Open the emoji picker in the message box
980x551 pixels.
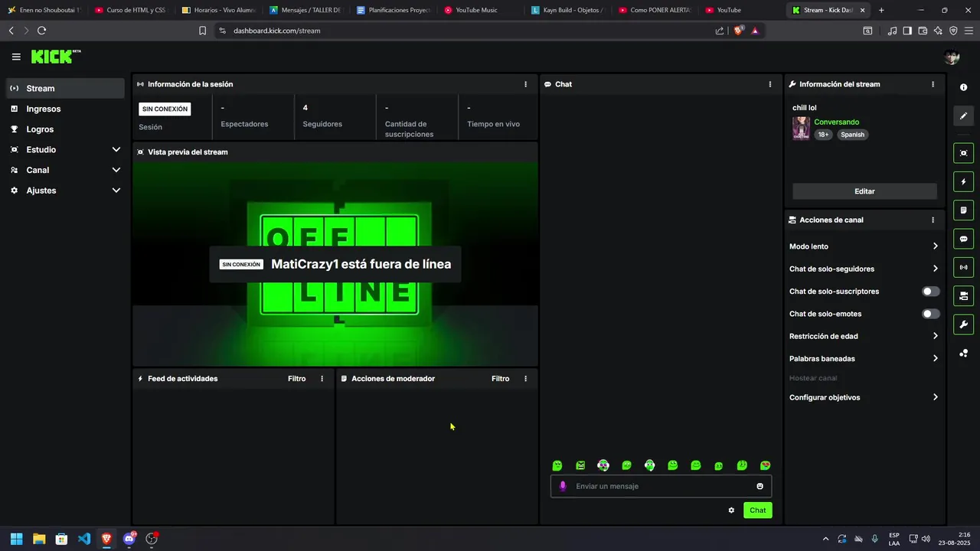pos(759,486)
